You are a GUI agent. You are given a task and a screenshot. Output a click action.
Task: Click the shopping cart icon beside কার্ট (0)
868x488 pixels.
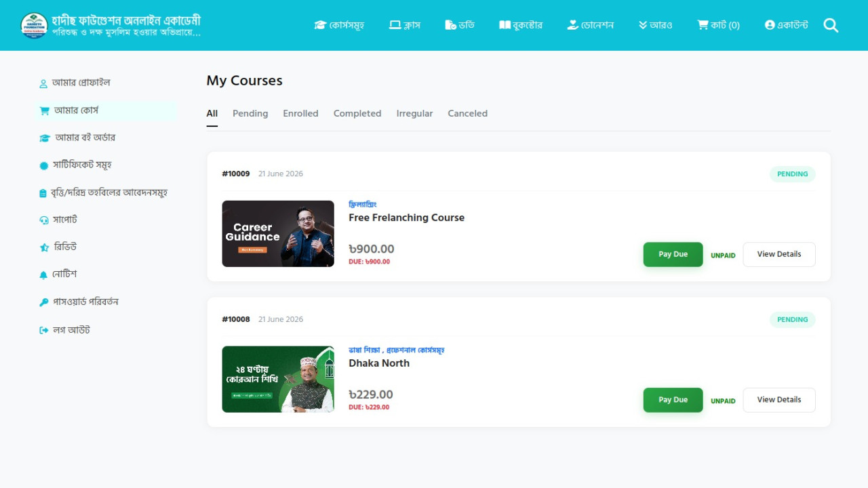tap(703, 25)
